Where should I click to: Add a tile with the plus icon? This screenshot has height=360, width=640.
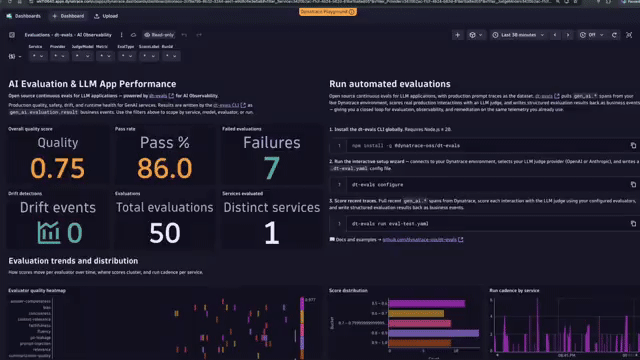tap(457, 35)
